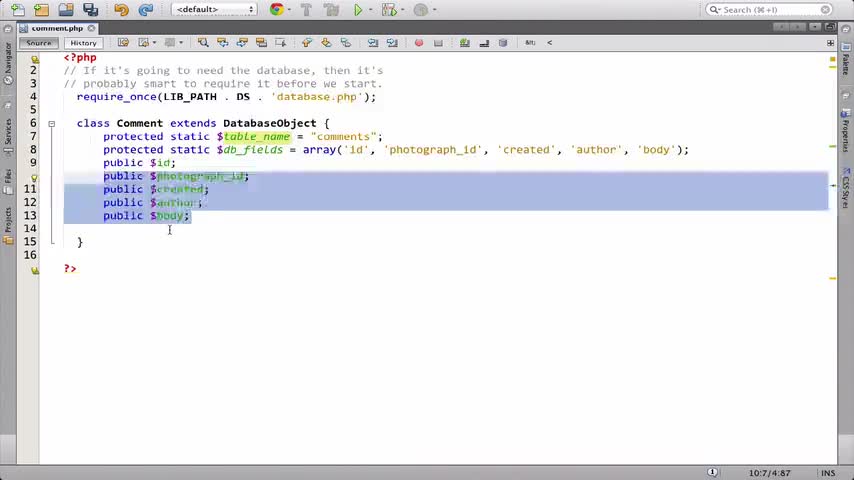Switch to Source view
The image size is (854, 480).
coord(39,42)
